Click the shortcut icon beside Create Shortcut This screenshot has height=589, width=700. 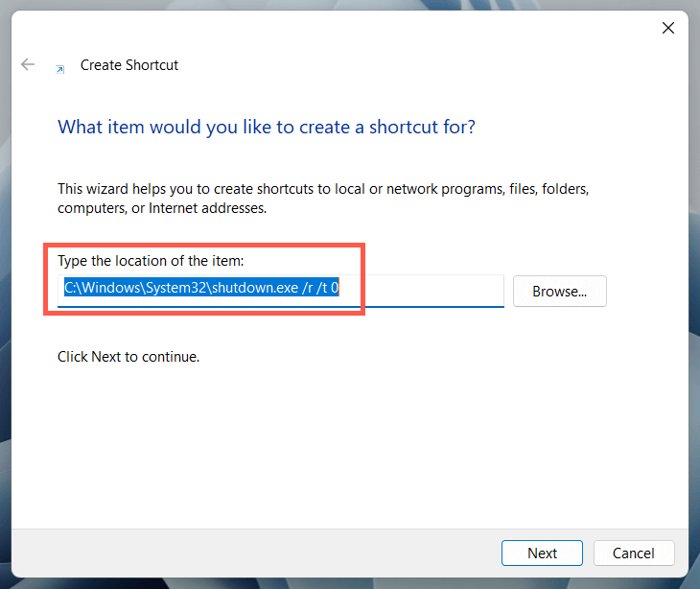click(60, 68)
